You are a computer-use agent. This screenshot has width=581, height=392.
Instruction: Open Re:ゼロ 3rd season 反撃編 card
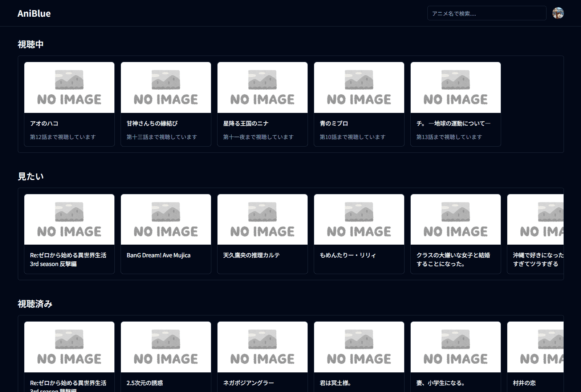click(x=69, y=234)
